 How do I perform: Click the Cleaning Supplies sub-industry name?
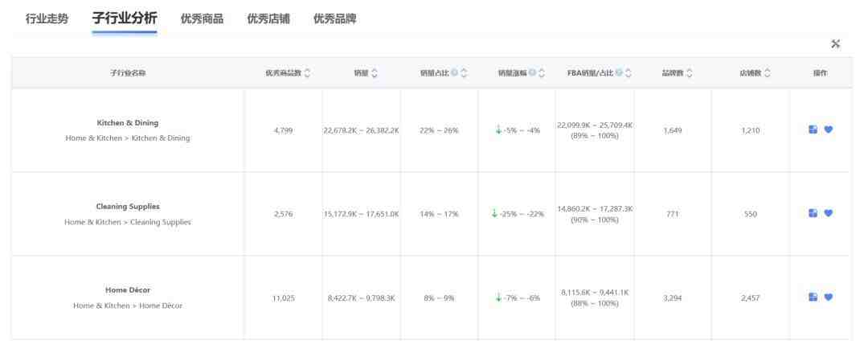(128, 207)
